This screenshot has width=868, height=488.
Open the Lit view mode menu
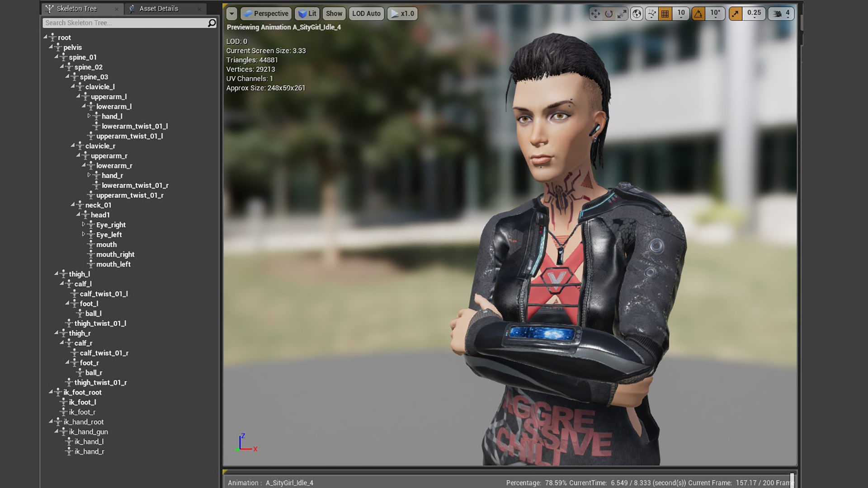pos(307,14)
